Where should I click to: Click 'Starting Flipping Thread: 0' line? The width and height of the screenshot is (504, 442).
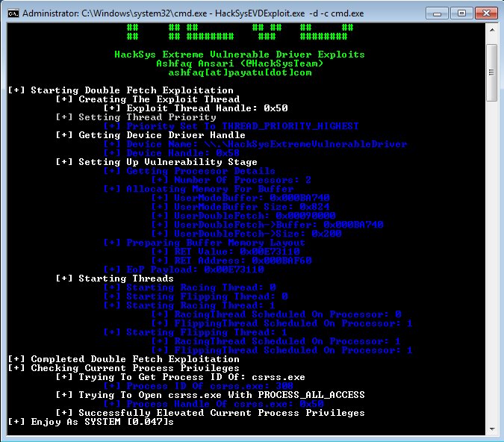196,296
